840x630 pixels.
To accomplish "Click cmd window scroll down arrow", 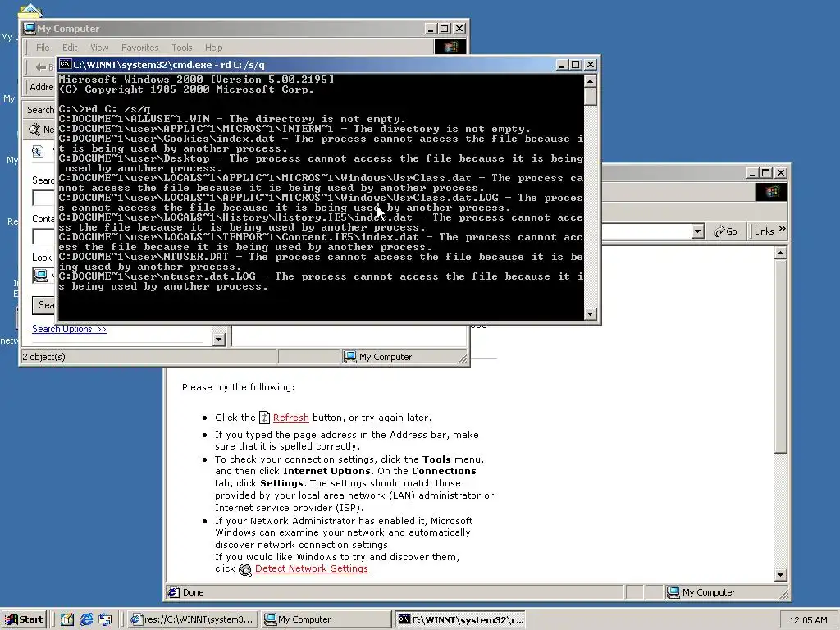I will [x=590, y=314].
